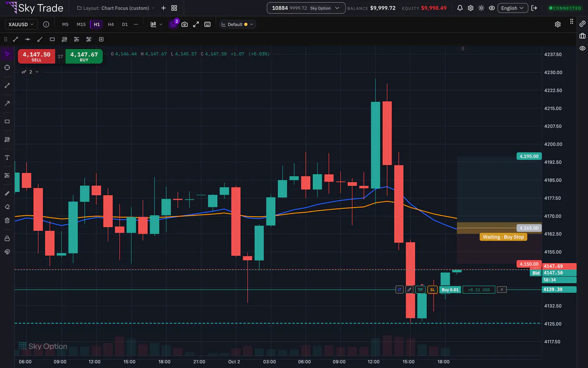
Task: Open the English language dropdown
Action: 512,8
